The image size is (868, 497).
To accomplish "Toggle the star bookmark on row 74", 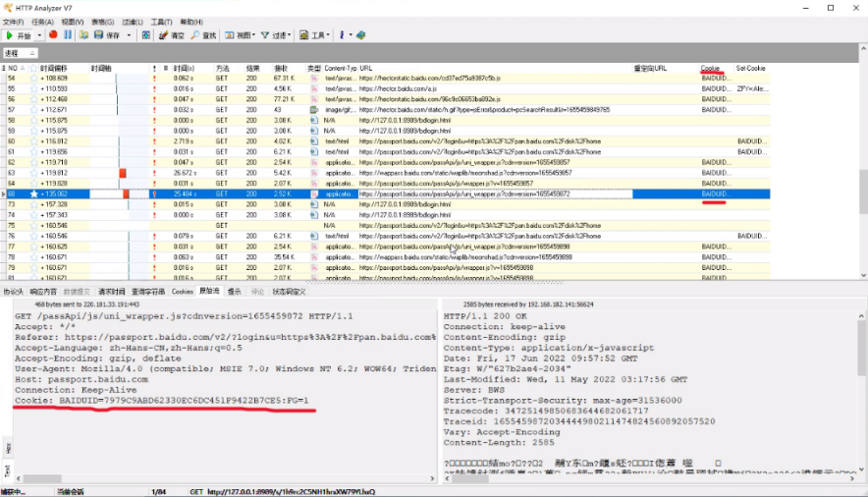I will 33,215.
